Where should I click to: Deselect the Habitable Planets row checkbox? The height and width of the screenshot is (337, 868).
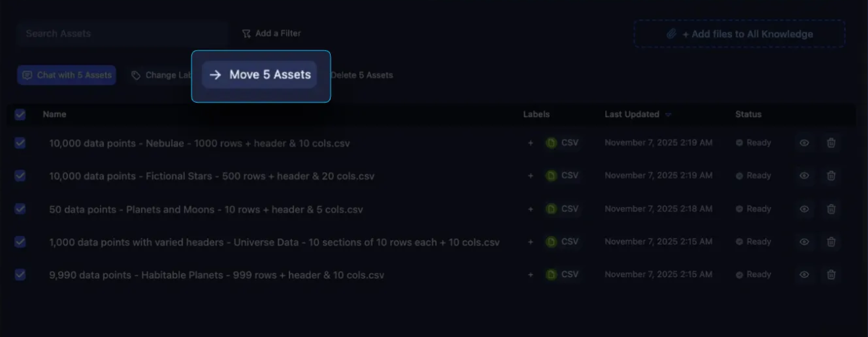[20, 274]
